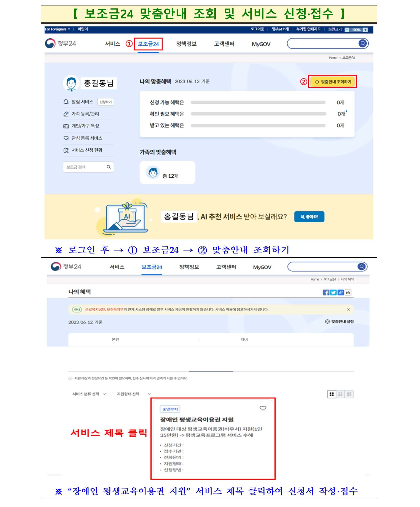
Task: Copy page link with the link icon
Action: tap(341, 292)
